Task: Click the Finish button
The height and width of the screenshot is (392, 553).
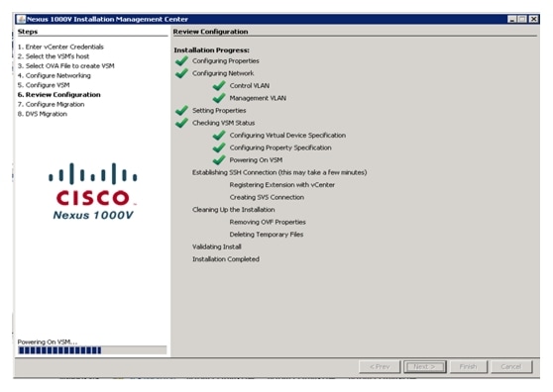Action: [468, 366]
